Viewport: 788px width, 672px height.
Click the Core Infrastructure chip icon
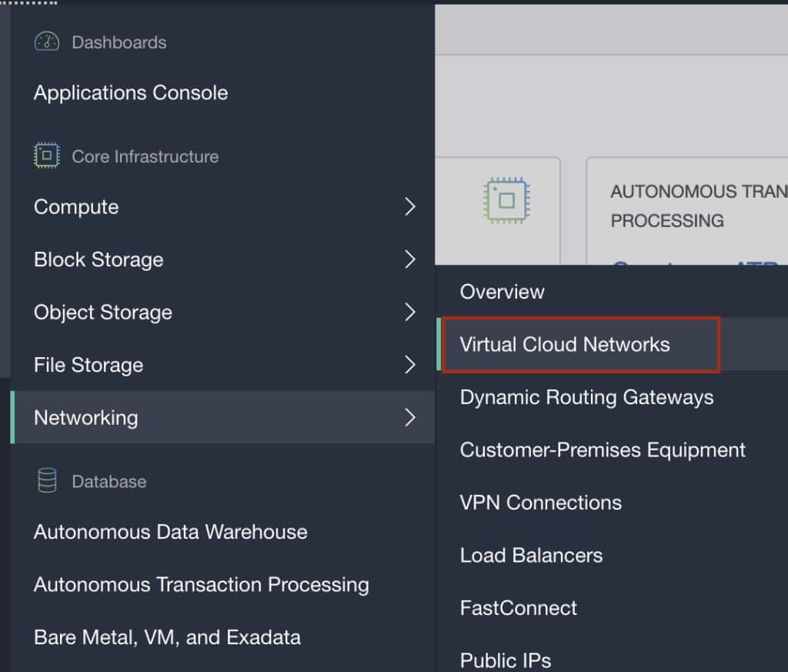(47, 156)
